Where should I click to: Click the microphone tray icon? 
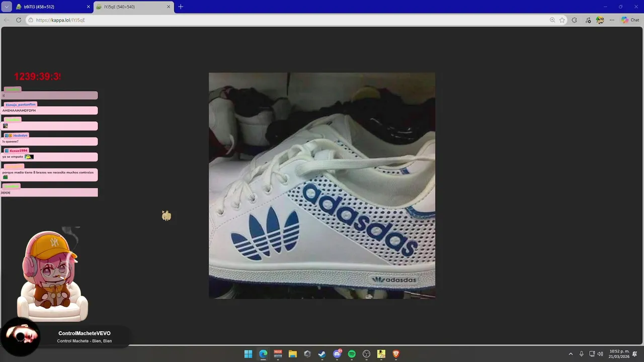(582, 354)
